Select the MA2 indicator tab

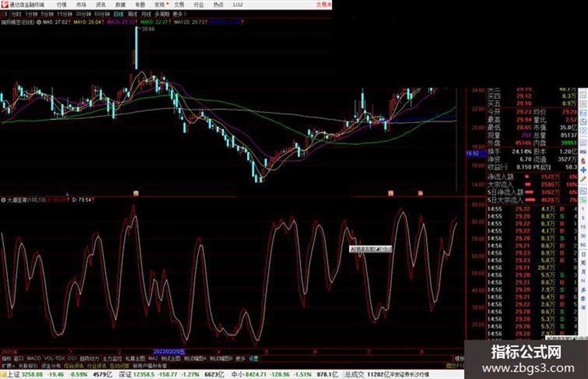click(x=152, y=358)
